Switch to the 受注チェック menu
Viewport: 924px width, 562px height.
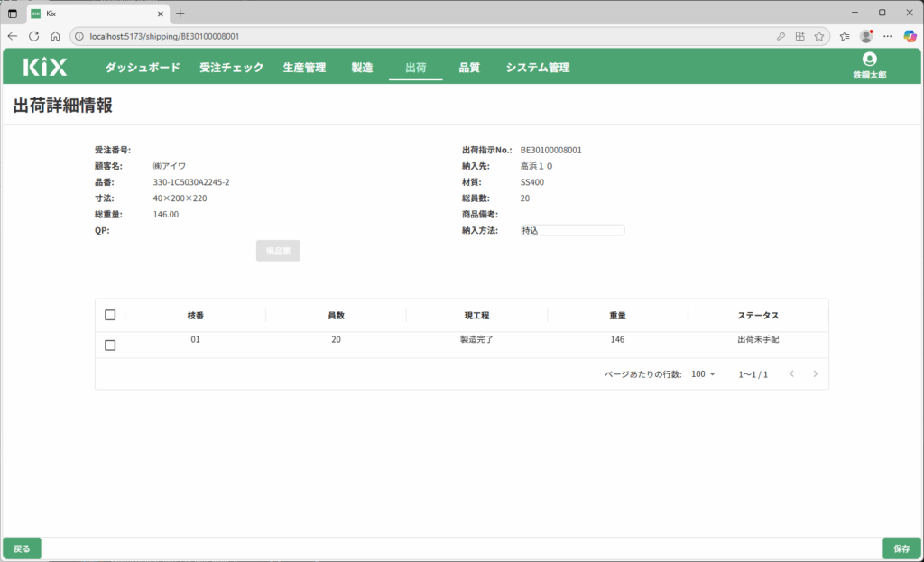click(x=231, y=68)
